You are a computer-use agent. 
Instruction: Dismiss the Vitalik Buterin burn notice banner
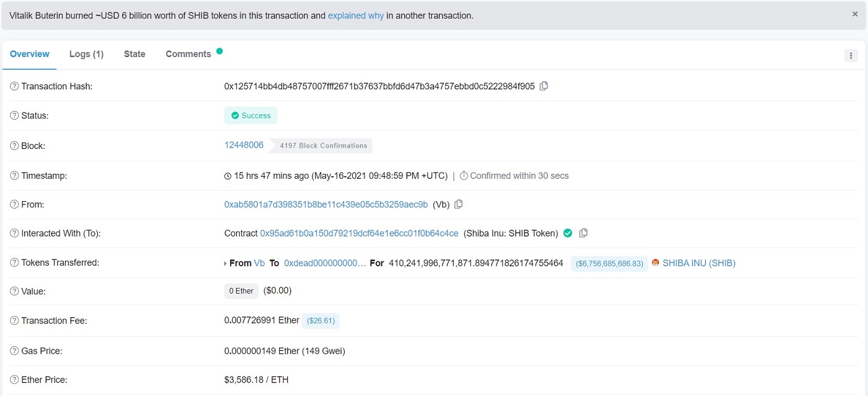(855, 14)
